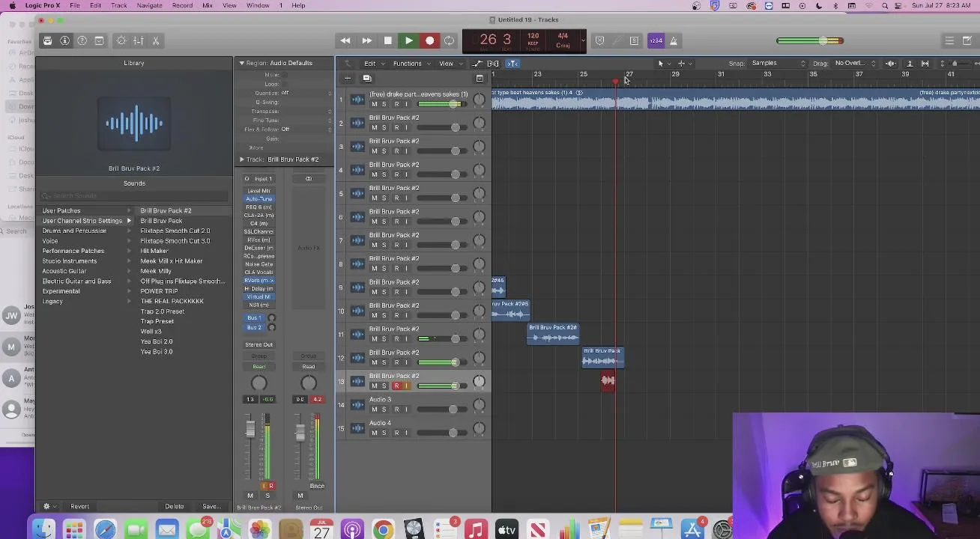The image size is (980, 539).
Task: Disable record enable on track 13
Action: [x=396, y=386]
